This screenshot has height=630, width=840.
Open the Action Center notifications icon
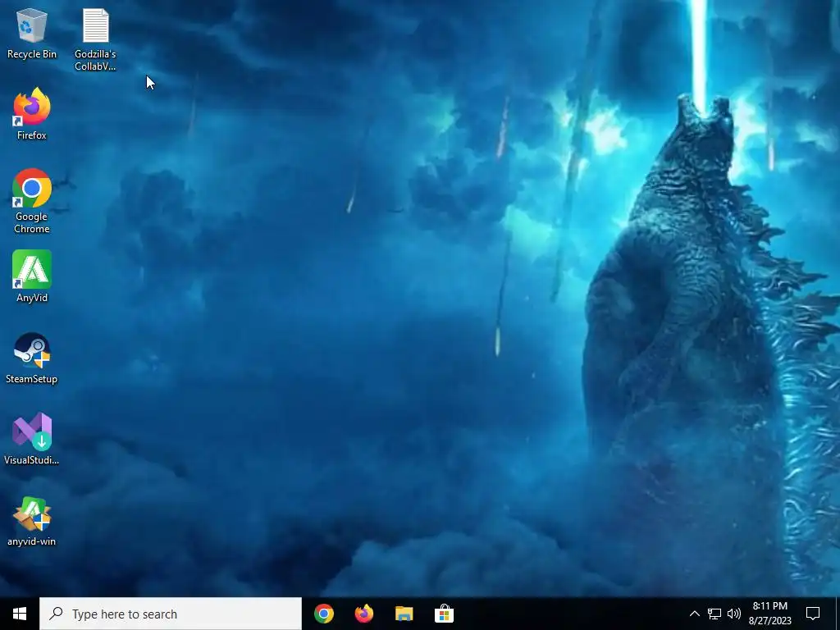813,614
